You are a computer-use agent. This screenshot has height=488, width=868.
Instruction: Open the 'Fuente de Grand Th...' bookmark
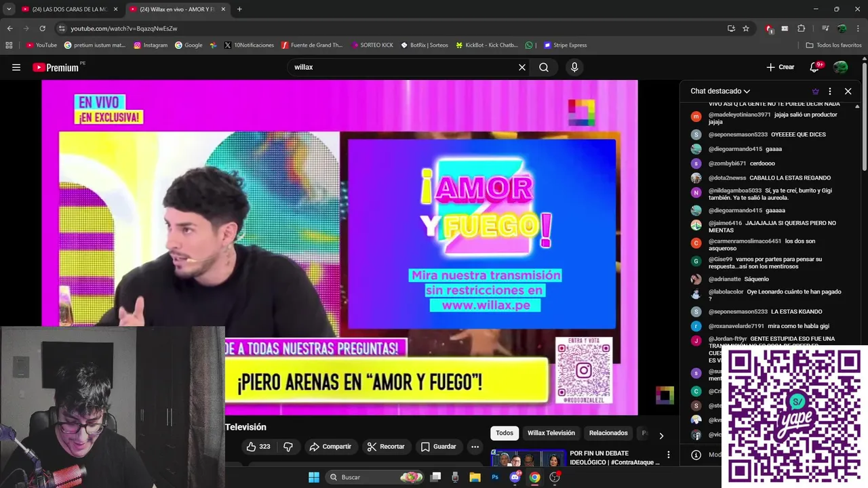click(x=312, y=45)
